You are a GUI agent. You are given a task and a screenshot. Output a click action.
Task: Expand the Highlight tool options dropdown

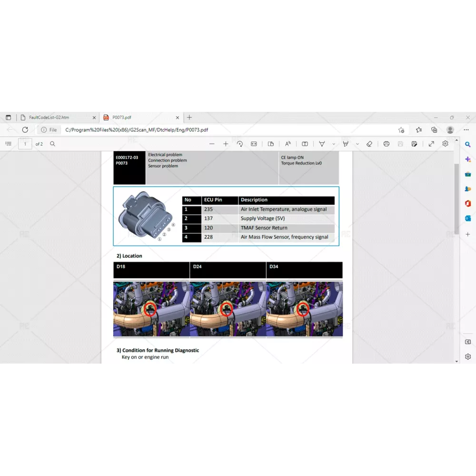click(x=357, y=144)
